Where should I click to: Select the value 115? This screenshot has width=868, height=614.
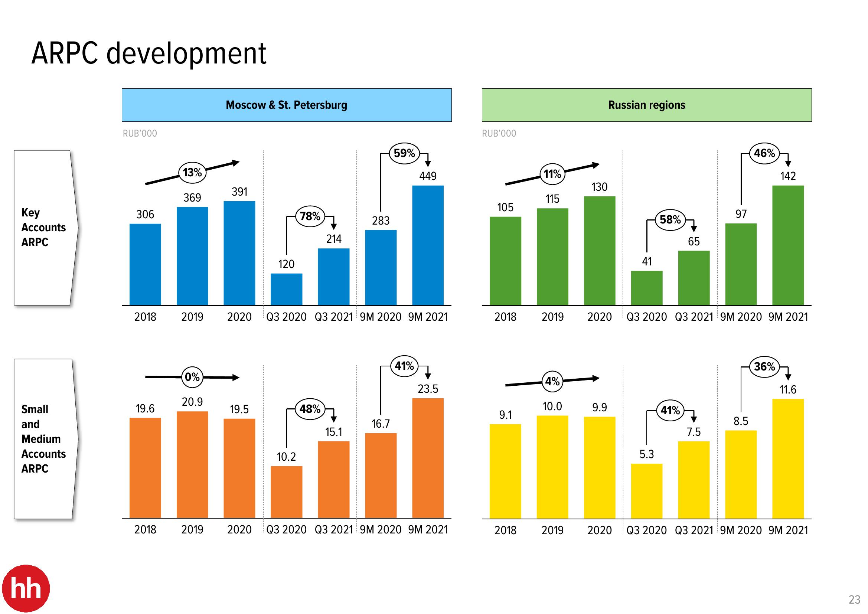click(x=552, y=199)
